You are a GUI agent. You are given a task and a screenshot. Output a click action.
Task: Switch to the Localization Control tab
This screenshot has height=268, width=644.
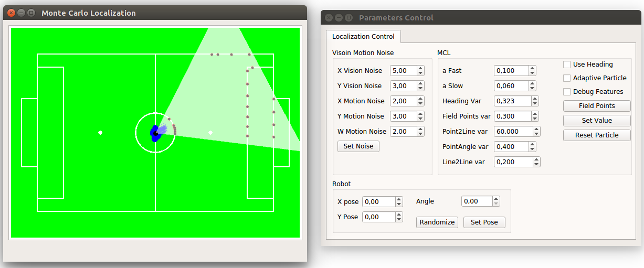(x=363, y=37)
